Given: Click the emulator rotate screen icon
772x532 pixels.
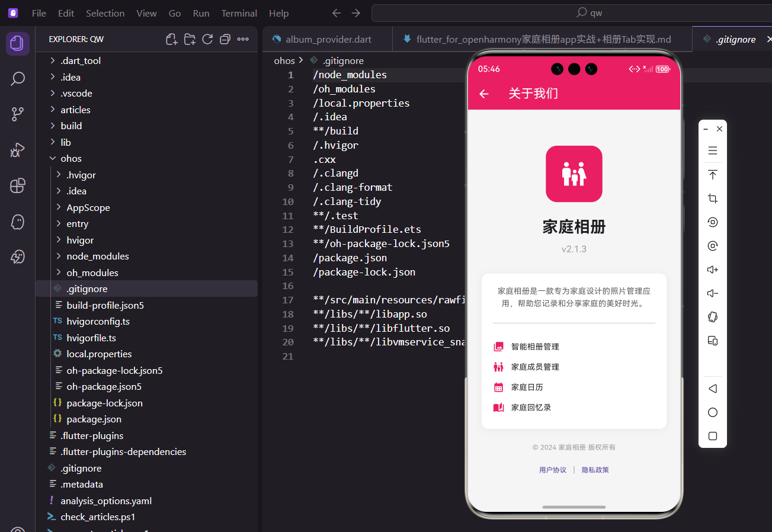Looking at the screenshot, I should 713,317.
